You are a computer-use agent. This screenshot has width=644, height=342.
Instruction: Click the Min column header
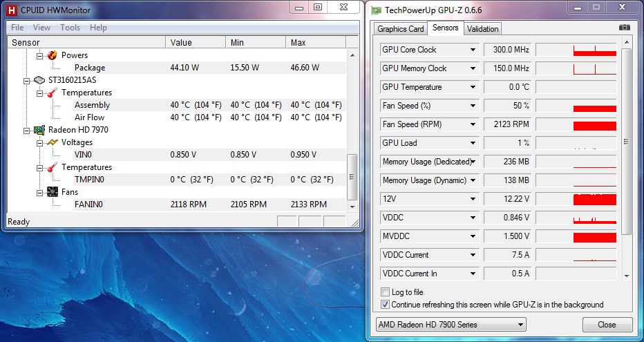256,42
